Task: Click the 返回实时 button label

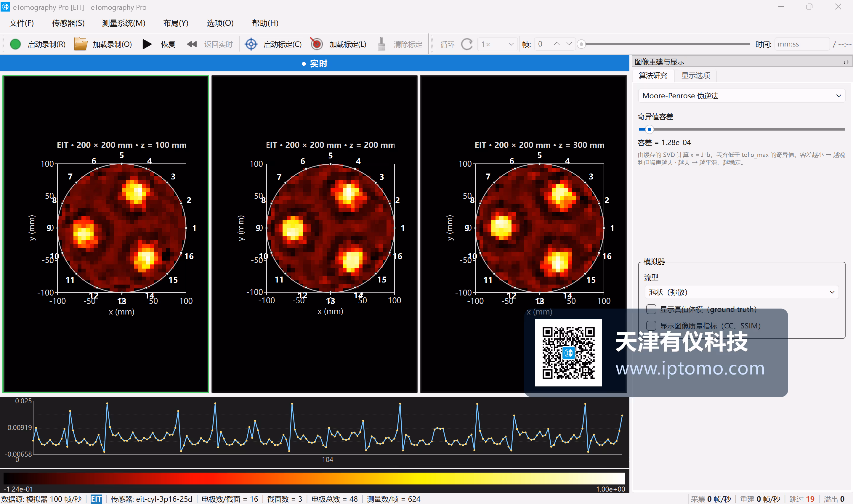Action: (218, 44)
